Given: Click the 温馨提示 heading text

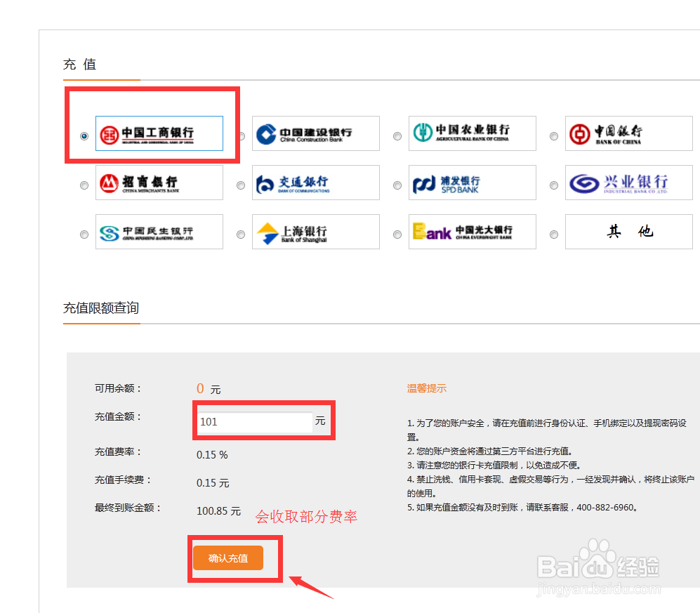Looking at the screenshot, I should [427, 388].
